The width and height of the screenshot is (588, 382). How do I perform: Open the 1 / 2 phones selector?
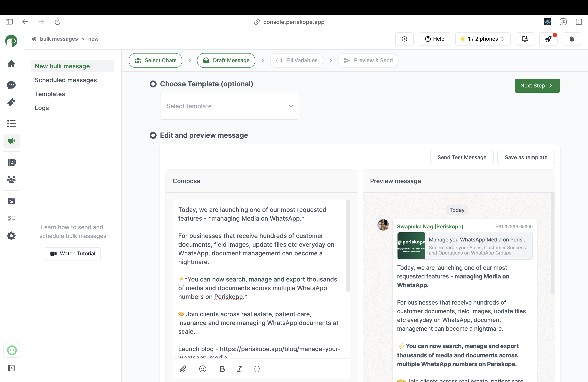(x=483, y=39)
